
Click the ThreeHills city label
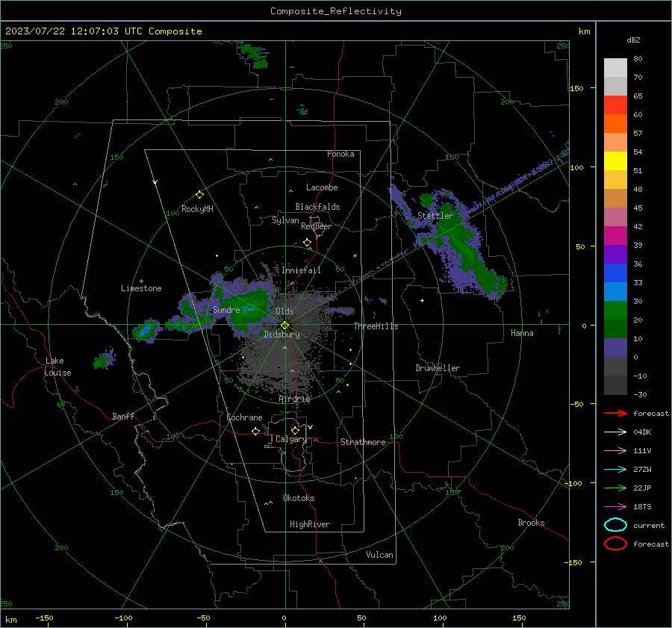(376, 326)
